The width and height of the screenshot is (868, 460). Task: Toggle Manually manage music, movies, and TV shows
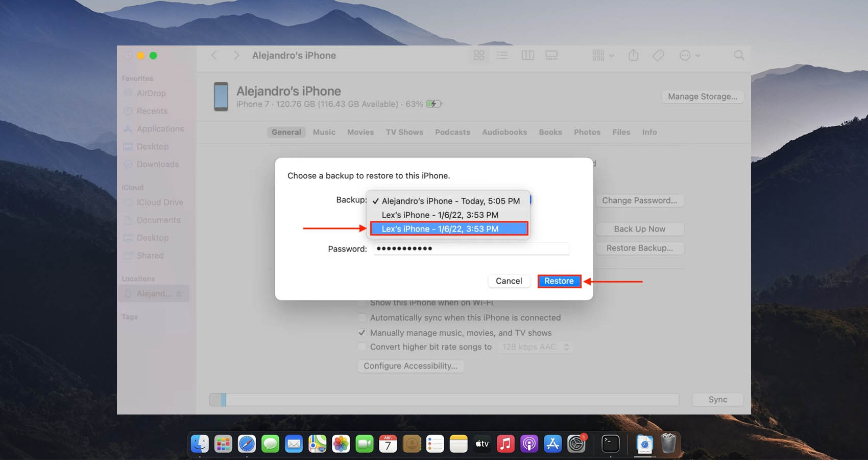pyautogui.click(x=362, y=333)
